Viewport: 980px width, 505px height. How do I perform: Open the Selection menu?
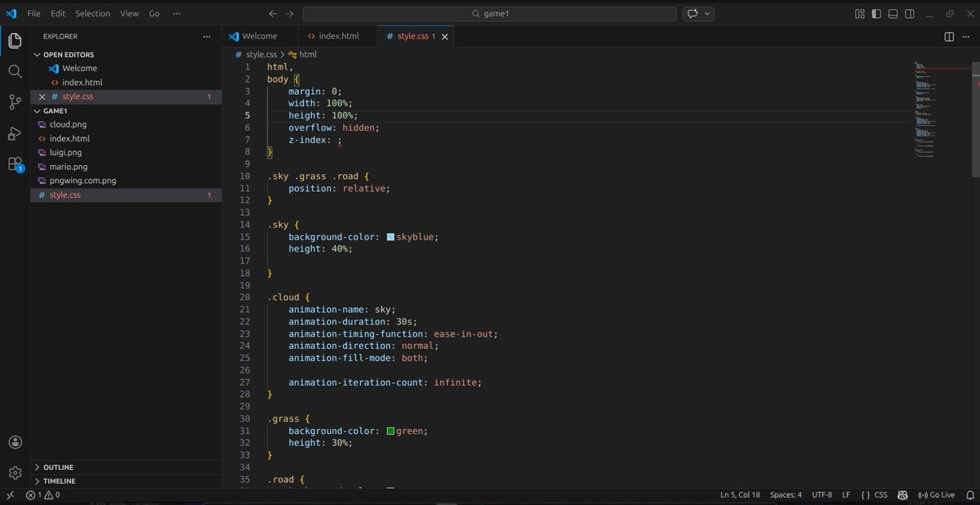[x=92, y=14]
